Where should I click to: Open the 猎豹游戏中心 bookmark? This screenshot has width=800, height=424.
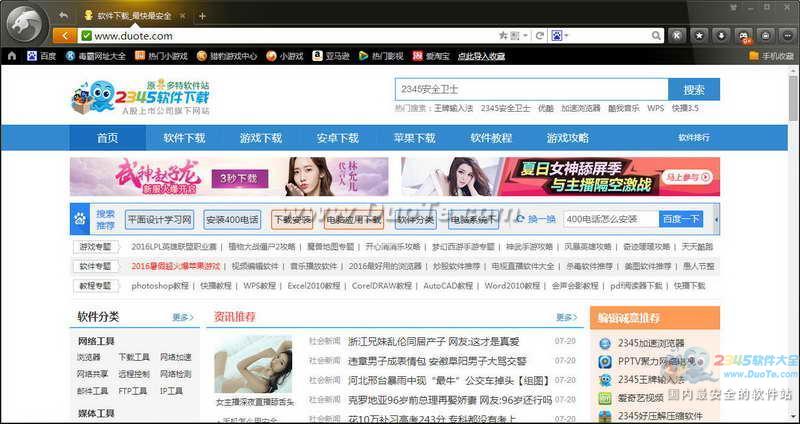227,56
